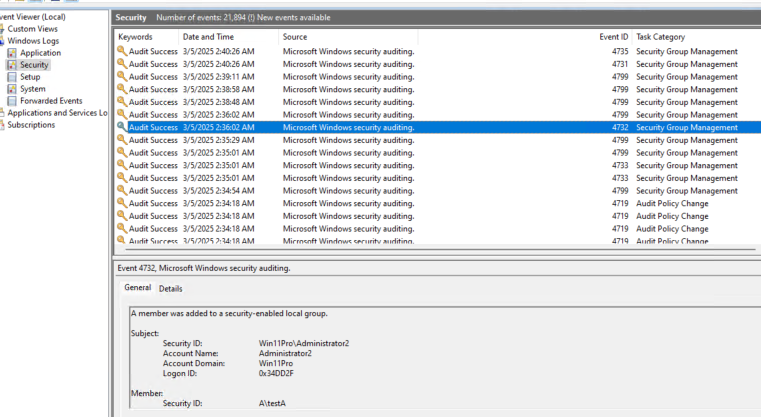Screen dimensions: 761x417
Task: Click key icon of event 4731 row
Action: (x=122, y=64)
